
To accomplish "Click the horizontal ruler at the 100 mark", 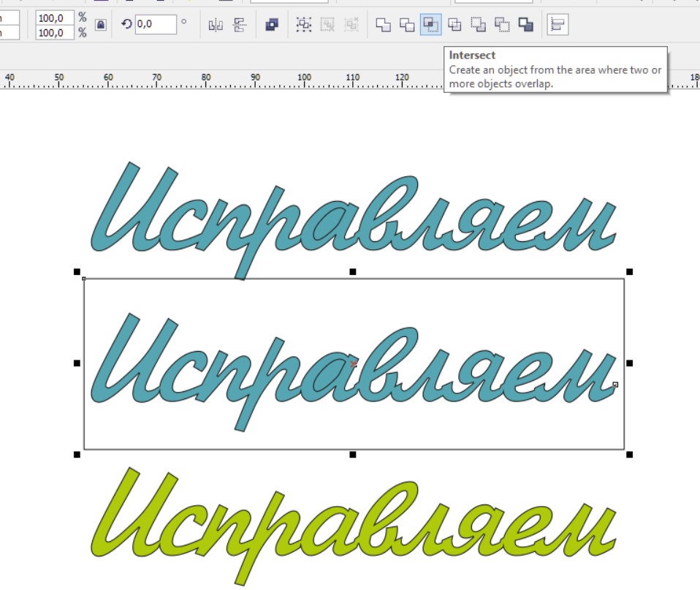I will tap(305, 80).
